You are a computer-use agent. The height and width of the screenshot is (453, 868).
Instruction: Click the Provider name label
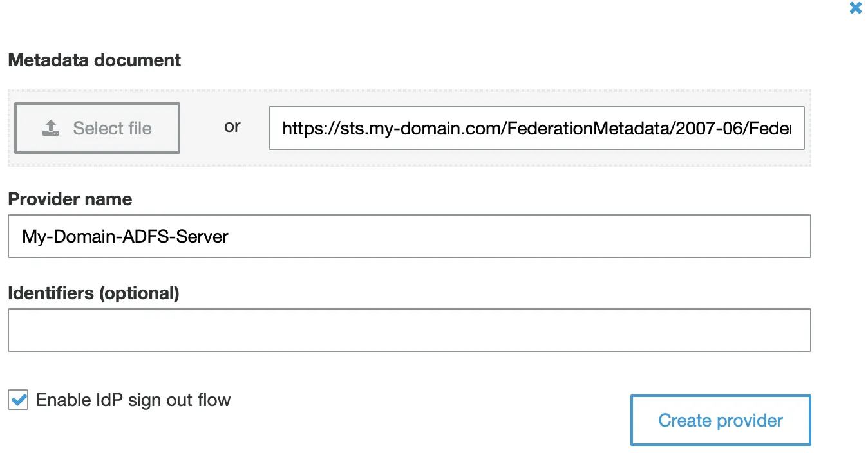tap(70, 199)
